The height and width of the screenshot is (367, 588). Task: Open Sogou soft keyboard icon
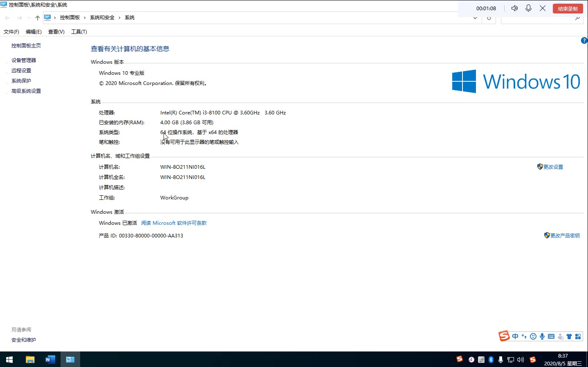point(551,336)
